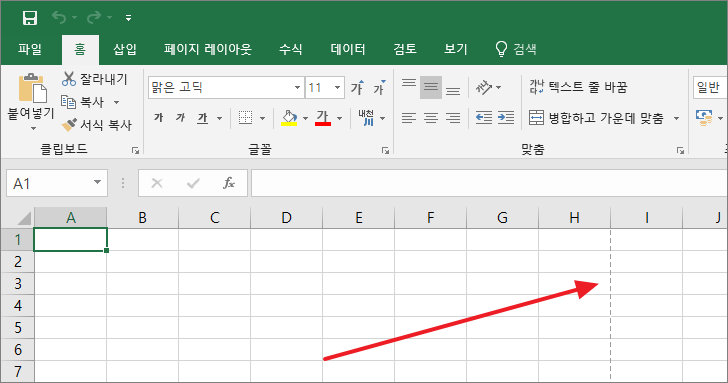Expand the underline style dropdown arrow

tap(219, 118)
